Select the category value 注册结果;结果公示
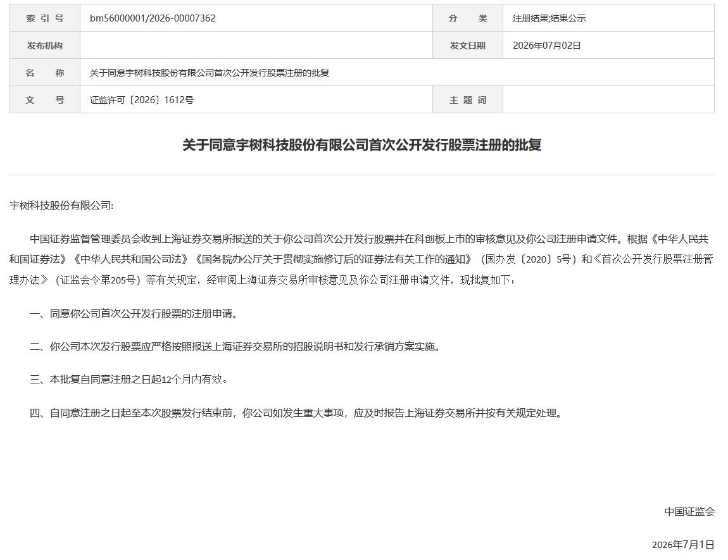The height and width of the screenshot is (560, 728). [x=549, y=18]
